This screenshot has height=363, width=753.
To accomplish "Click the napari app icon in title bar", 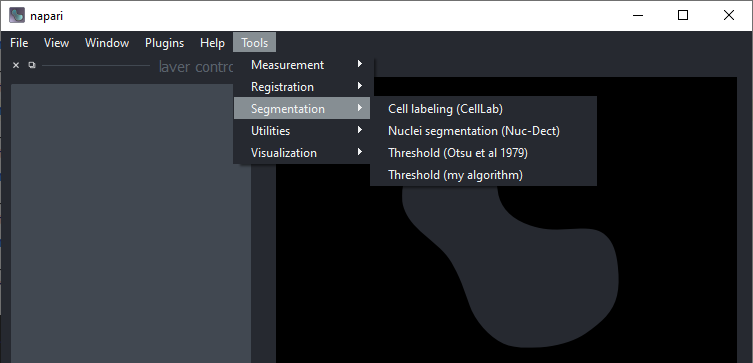I will 17,15.
